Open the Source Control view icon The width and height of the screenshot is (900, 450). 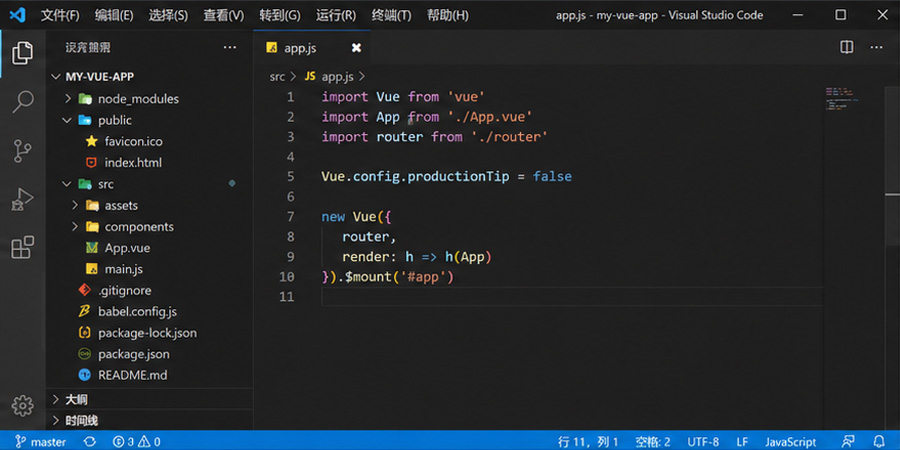(22, 151)
